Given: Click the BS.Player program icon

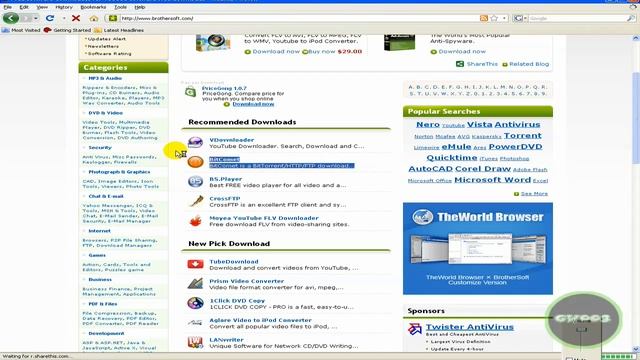Looking at the screenshot, I should [195, 181].
